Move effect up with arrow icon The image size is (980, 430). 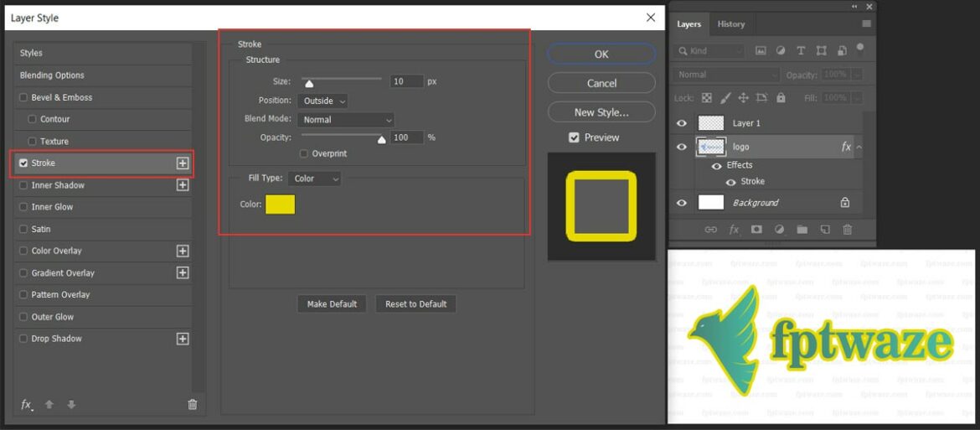(49, 404)
